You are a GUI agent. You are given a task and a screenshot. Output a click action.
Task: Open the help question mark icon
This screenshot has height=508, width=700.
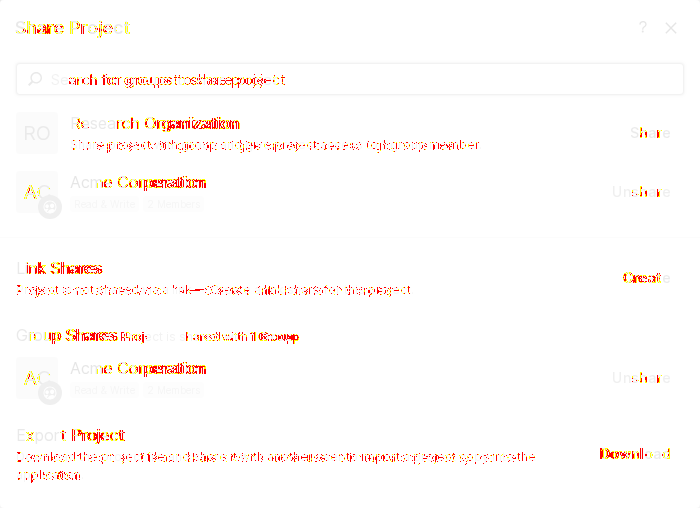click(643, 28)
